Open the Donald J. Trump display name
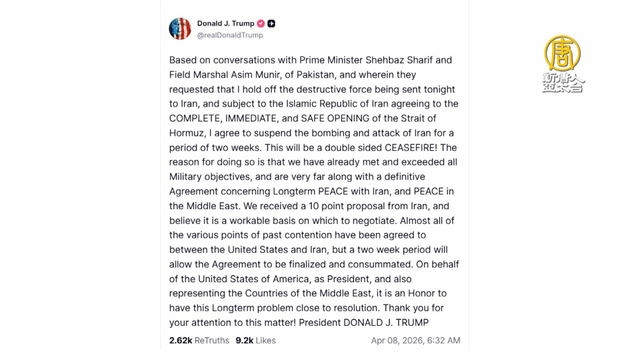This screenshot has width=644, height=362. pyautogui.click(x=225, y=23)
